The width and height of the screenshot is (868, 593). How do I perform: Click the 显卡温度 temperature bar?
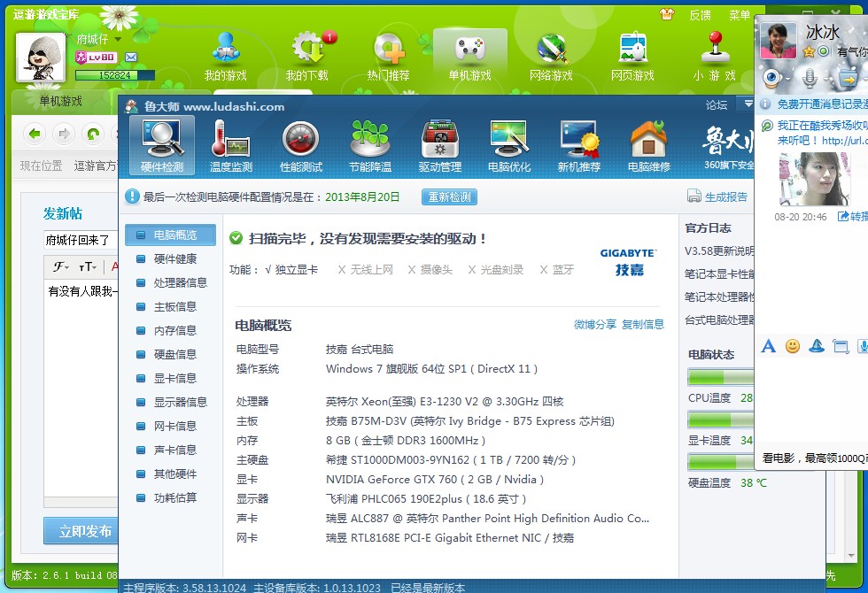click(721, 420)
